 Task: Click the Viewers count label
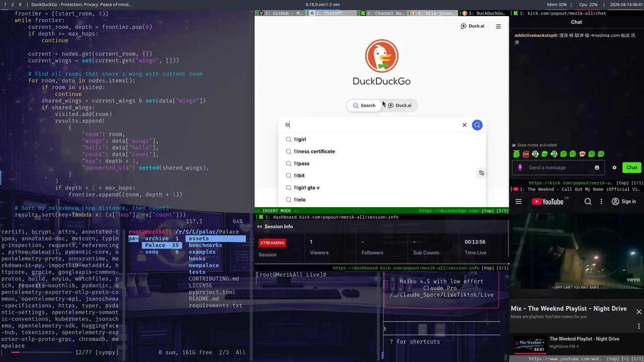(x=319, y=253)
